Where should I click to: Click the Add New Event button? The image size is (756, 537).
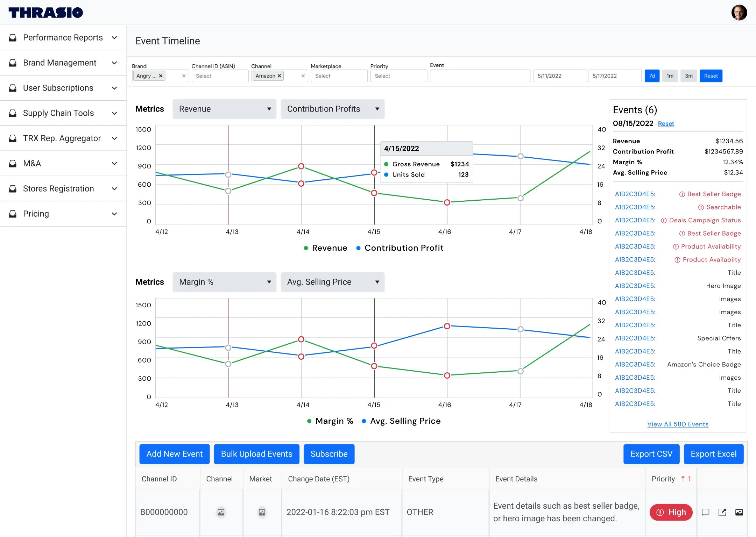[174, 454]
